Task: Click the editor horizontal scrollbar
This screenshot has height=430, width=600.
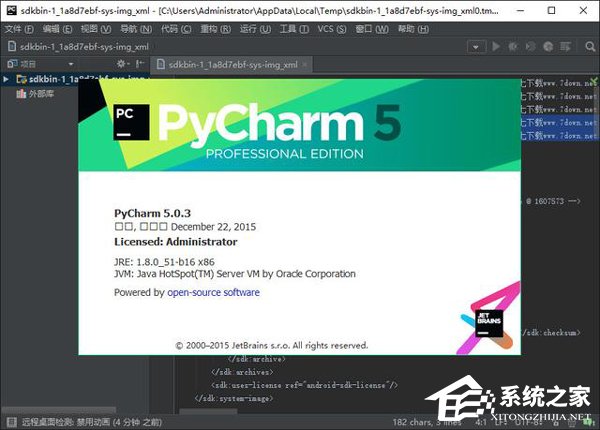Action: pyautogui.click(x=209, y=412)
